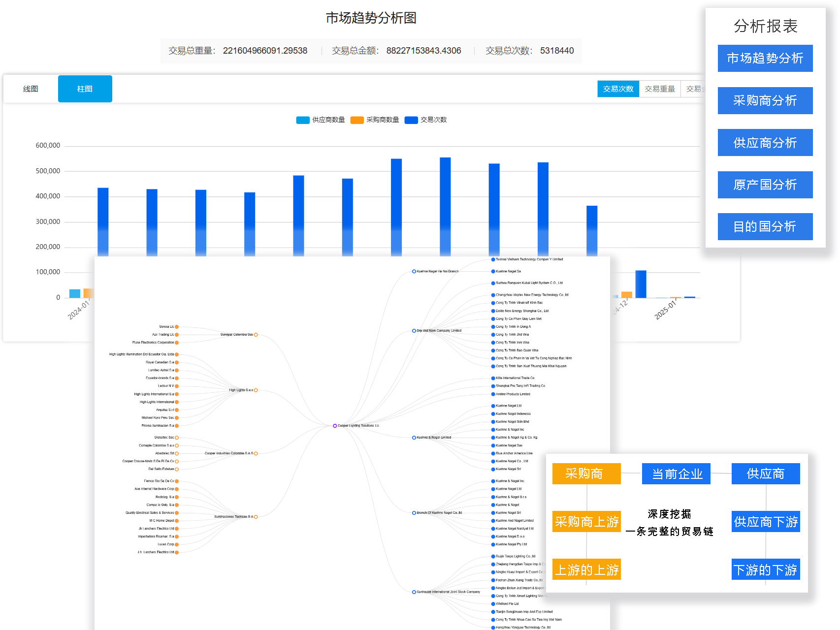Click the Cong Ty Tnhh In Dong A node
This screenshot has height=630, width=840.
point(493,327)
